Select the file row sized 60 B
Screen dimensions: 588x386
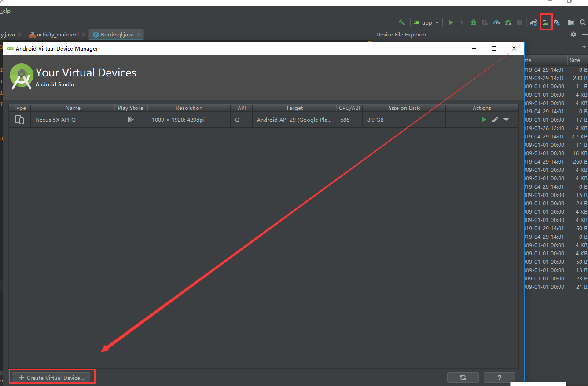click(556, 229)
